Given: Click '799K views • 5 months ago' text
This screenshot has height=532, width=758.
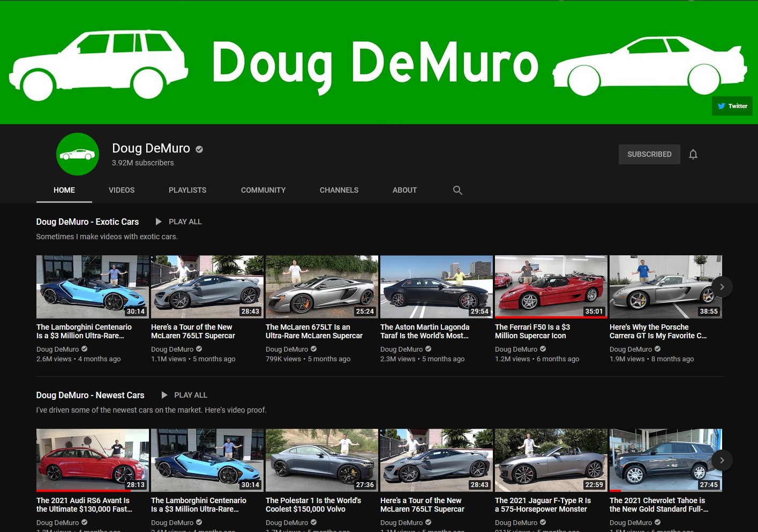Looking at the screenshot, I should [x=308, y=359].
